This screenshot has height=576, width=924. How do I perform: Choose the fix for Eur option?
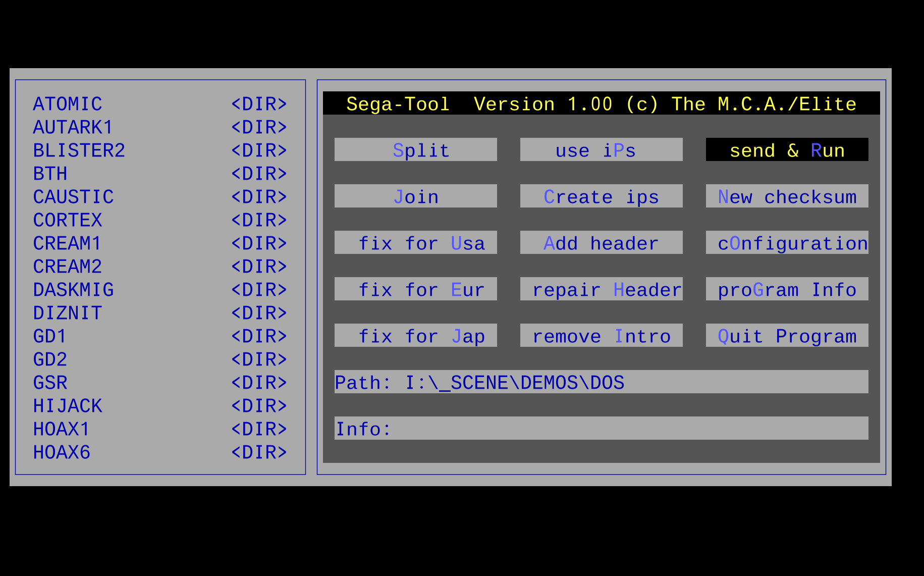tap(415, 289)
